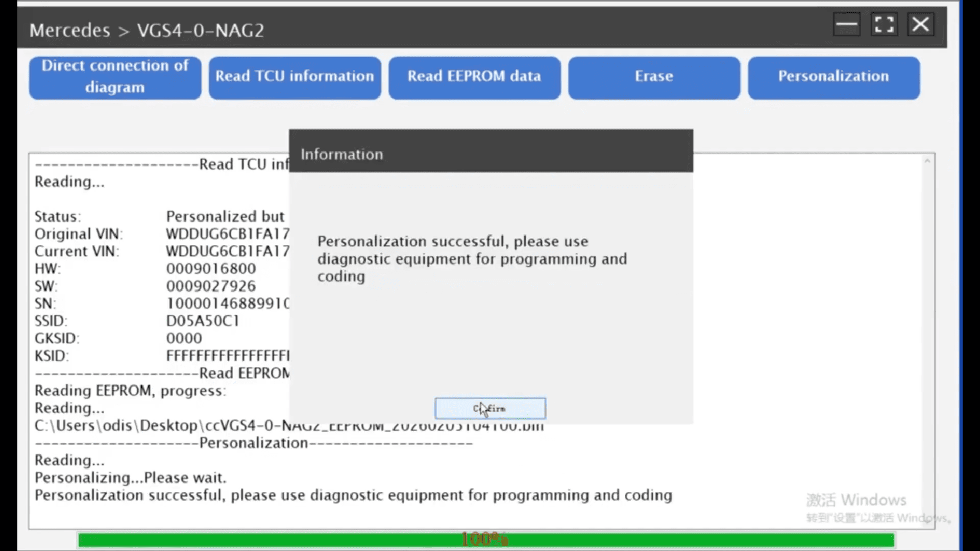Select the Original VIN value WDDUG6CB1FA17
Viewport: 980px width, 551px height.
point(228,234)
